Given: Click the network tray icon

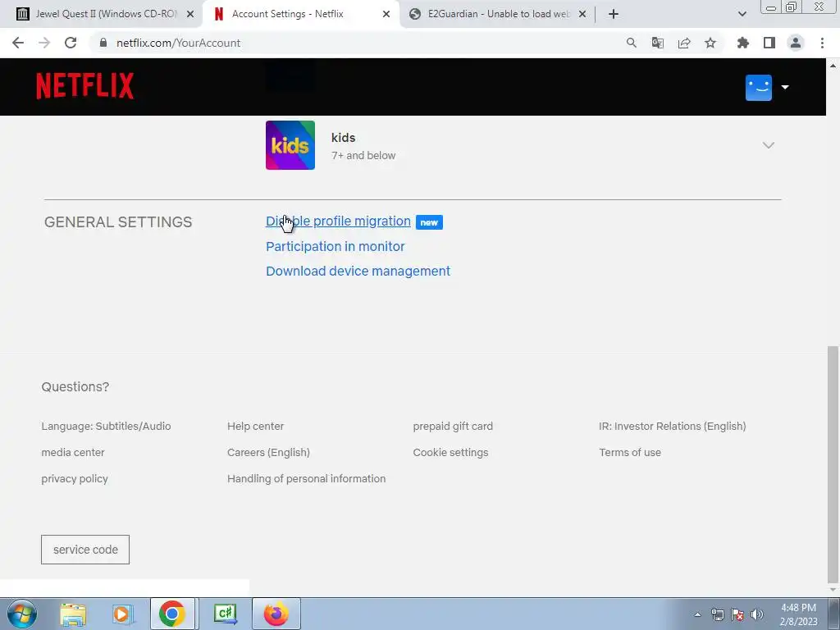Looking at the screenshot, I should click(717, 614).
